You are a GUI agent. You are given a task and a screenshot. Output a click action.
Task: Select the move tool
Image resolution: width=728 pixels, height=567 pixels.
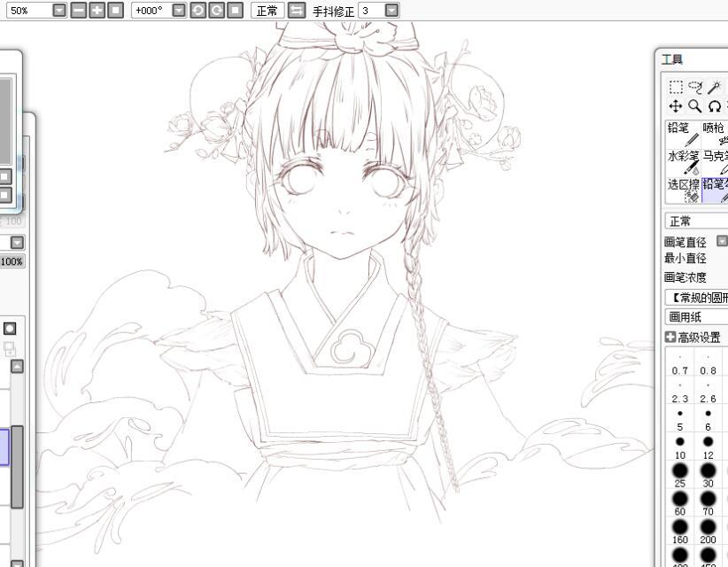tap(676, 106)
